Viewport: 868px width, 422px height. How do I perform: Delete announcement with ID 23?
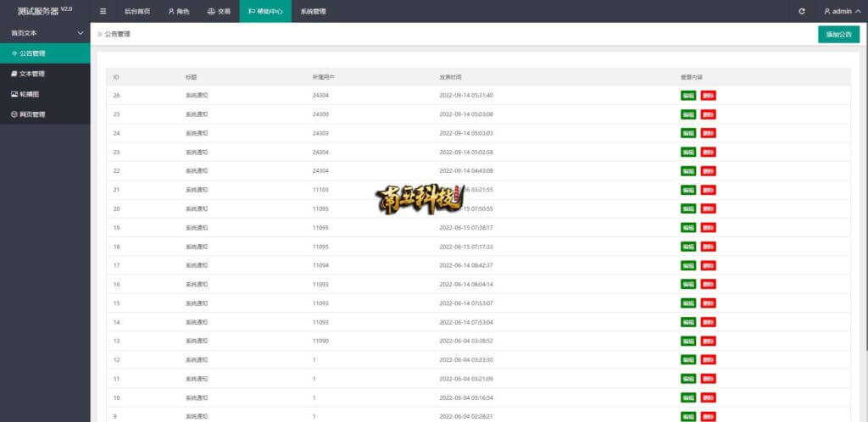pyautogui.click(x=708, y=152)
